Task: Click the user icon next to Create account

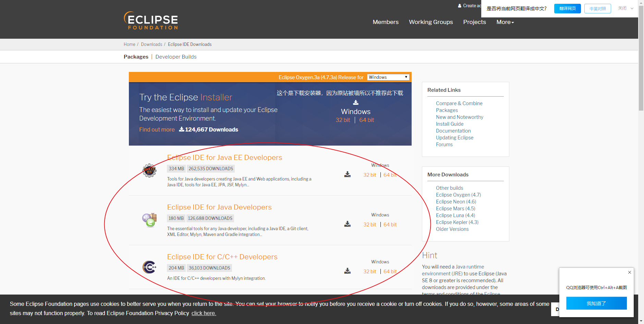Action: click(x=460, y=6)
